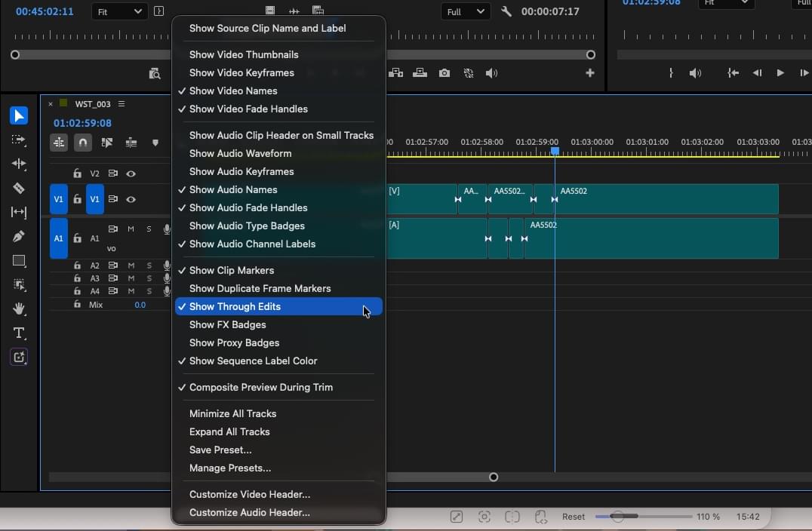Click Go to In point icon
This screenshot has height=531, width=812.
click(733, 73)
